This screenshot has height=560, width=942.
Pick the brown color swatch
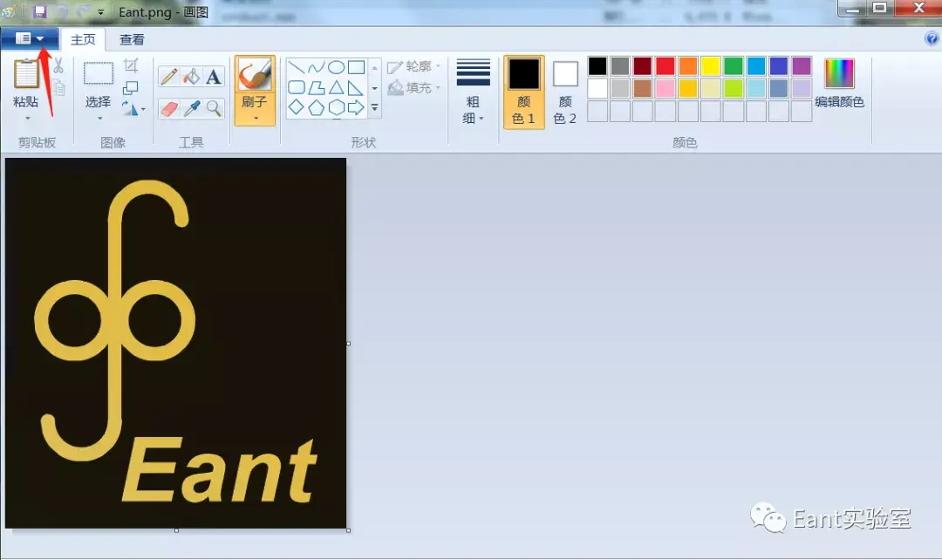point(642,88)
